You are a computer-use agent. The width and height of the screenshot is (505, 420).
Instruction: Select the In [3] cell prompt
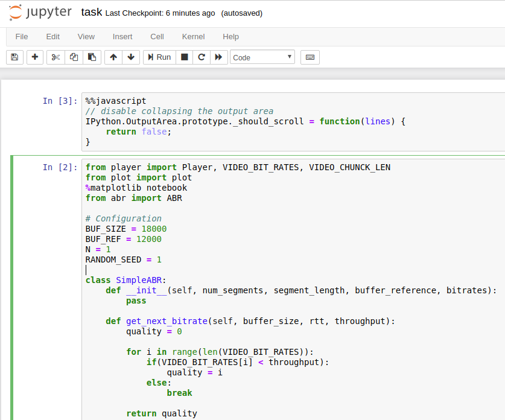pyautogui.click(x=60, y=101)
